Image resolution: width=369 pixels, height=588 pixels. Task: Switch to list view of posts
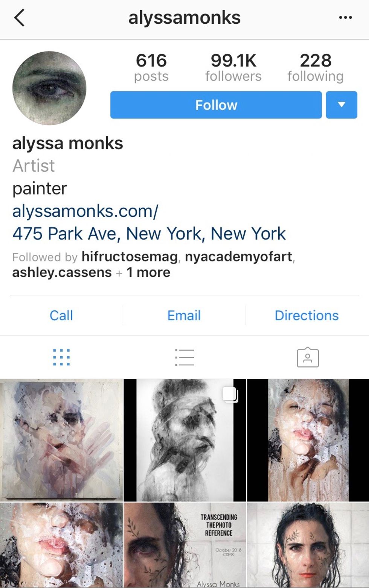[x=184, y=357]
